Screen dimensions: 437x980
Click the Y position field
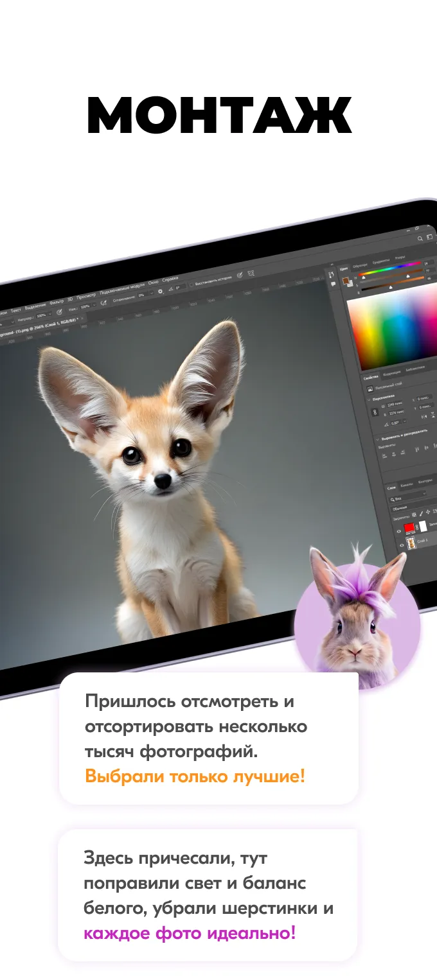point(426,407)
